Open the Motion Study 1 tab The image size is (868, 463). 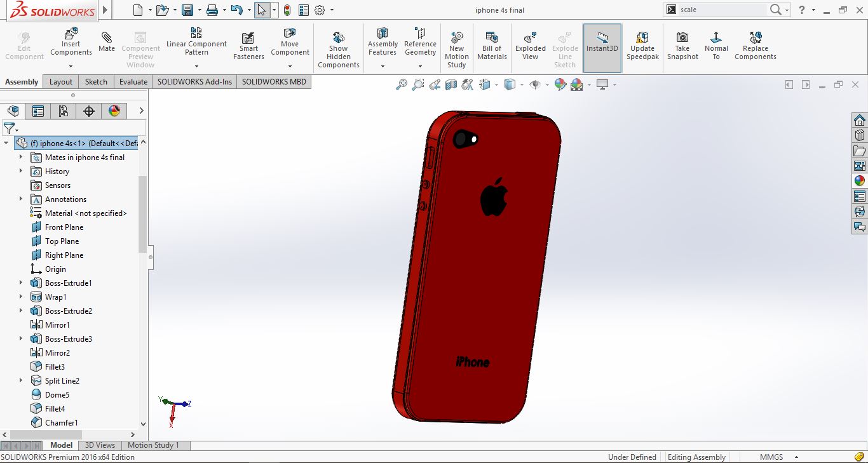click(x=154, y=445)
